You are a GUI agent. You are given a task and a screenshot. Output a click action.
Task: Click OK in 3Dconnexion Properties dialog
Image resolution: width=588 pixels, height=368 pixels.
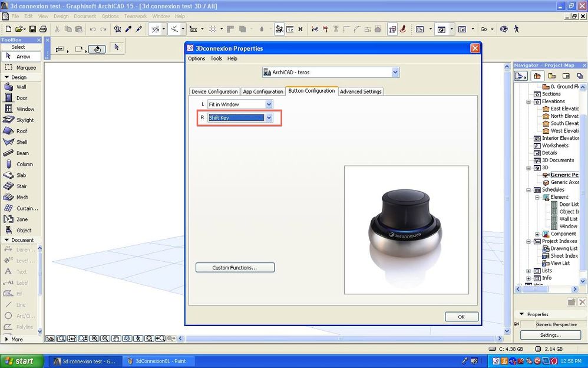tap(462, 317)
